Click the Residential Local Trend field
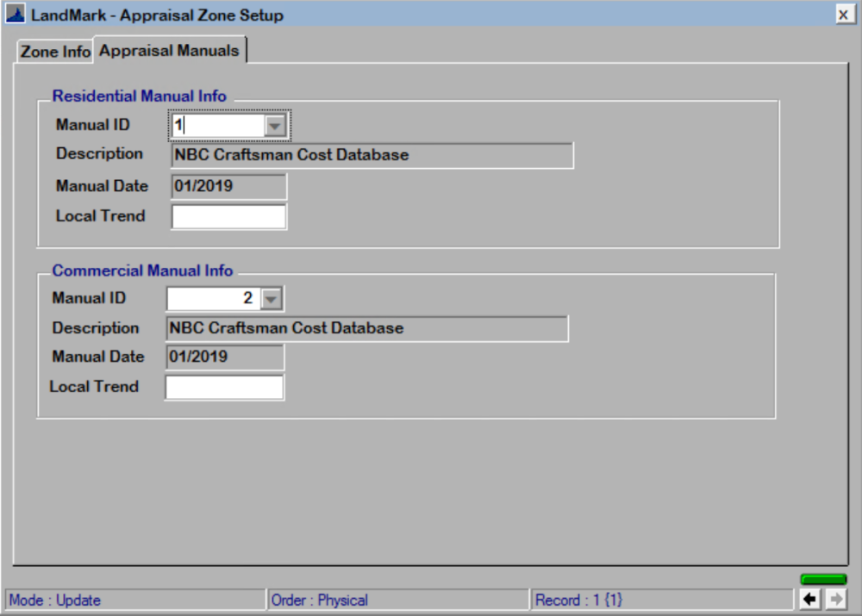Image resolution: width=862 pixels, height=616 pixels. click(x=228, y=215)
